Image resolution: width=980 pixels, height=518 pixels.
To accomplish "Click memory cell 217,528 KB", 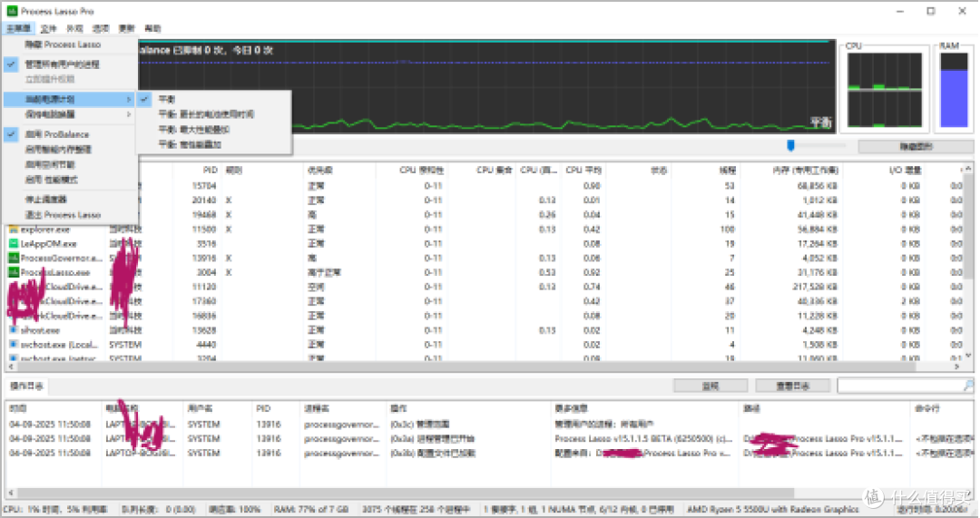I will 814,287.
